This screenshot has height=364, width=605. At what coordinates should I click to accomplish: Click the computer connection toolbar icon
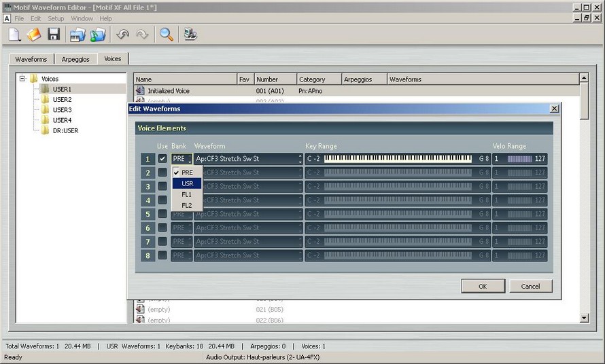point(191,35)
